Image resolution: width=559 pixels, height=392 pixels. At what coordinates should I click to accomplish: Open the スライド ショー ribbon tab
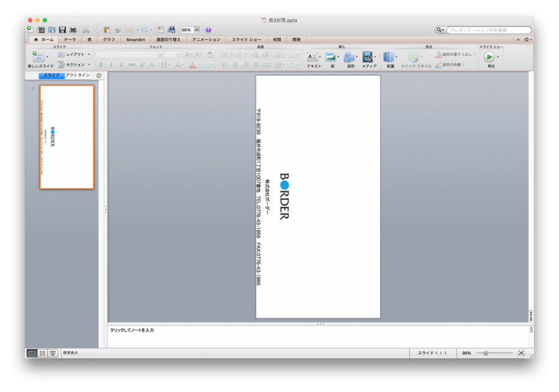247,40
